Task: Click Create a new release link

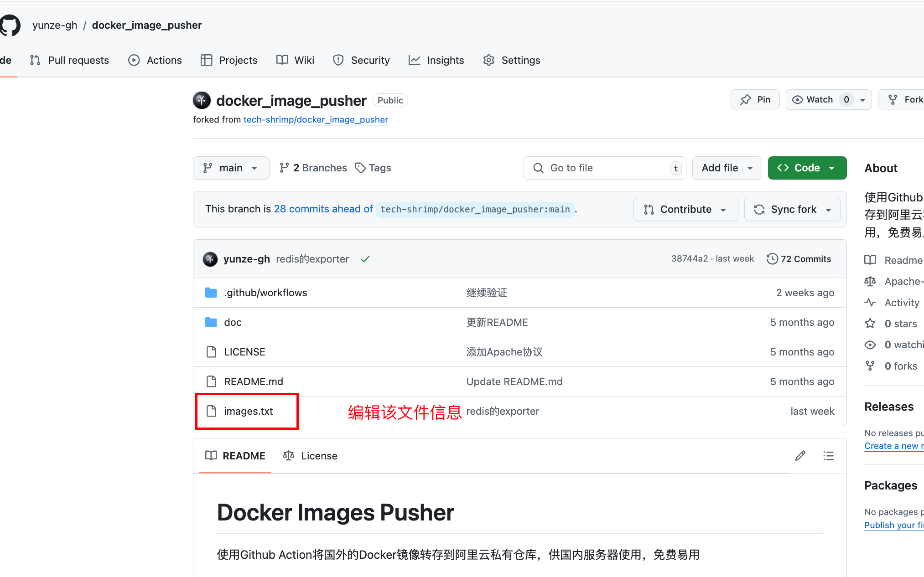Action: point(894,446)
